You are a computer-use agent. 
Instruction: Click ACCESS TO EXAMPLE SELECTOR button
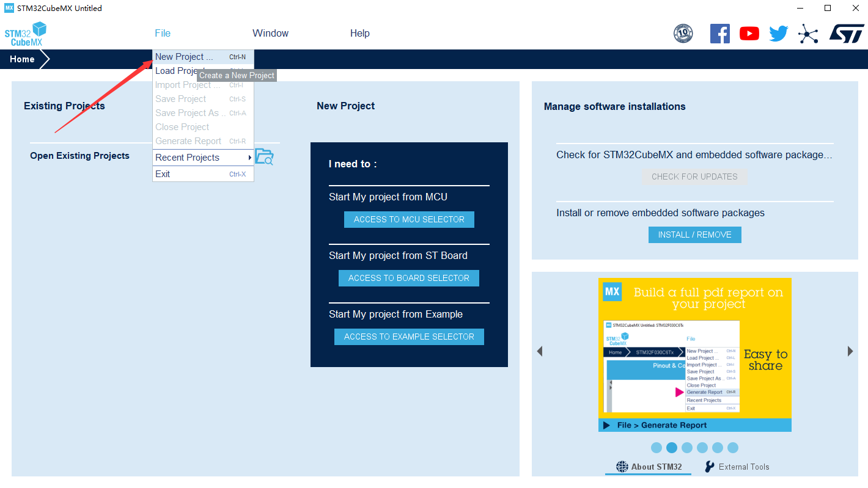tap(409, 337)
